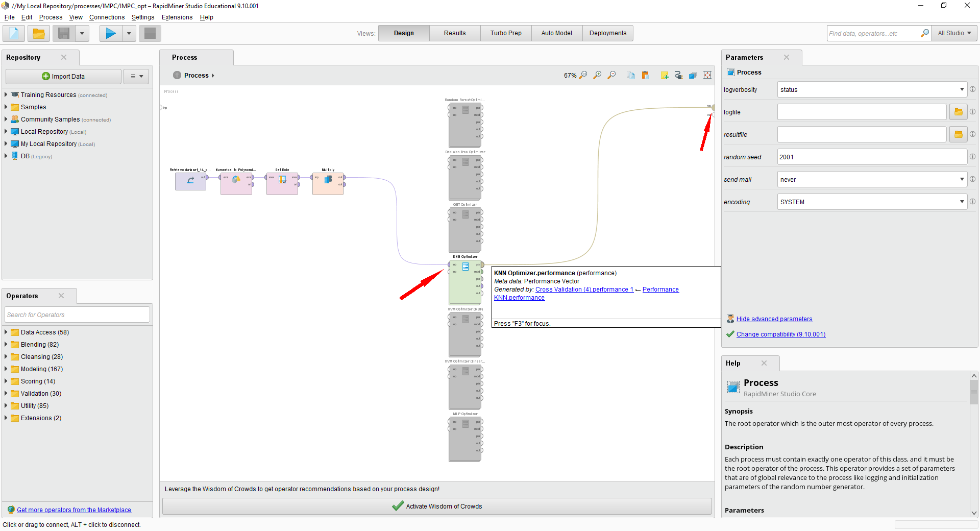The image size is (980, 531).
Task: Activate Wisdom of Crowds
Action: 437,506
